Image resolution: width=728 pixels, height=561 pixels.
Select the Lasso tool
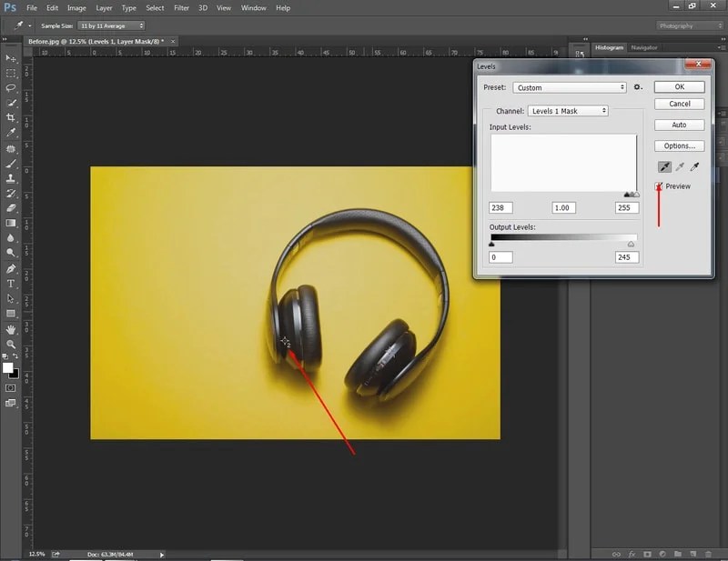coord(10,88)
